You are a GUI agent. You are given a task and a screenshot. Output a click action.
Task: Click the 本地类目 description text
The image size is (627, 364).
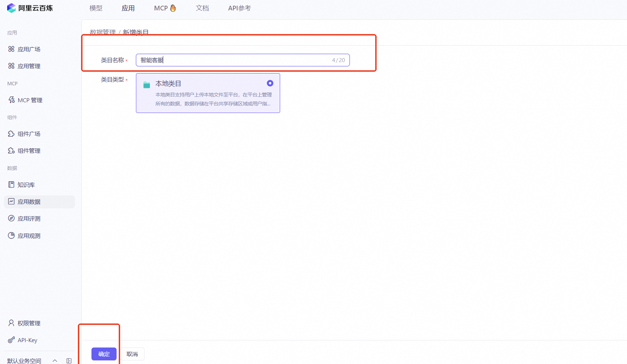(214, 99)
